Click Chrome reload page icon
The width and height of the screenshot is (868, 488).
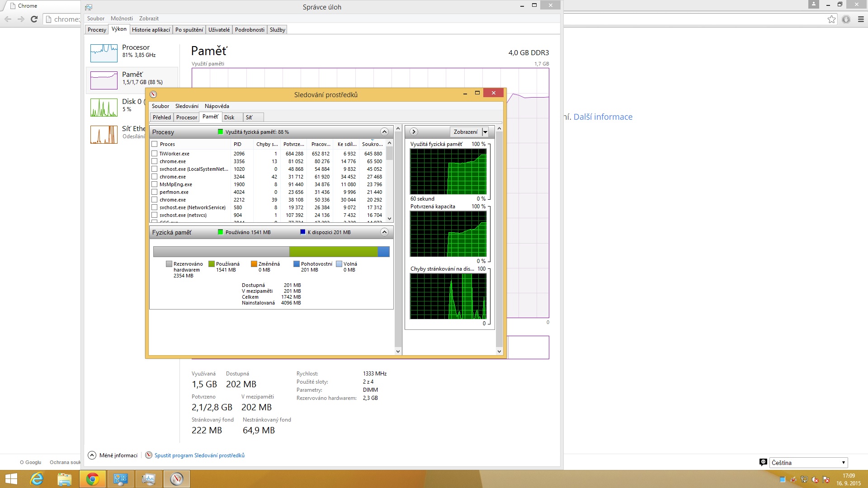[x=34, y=19]
